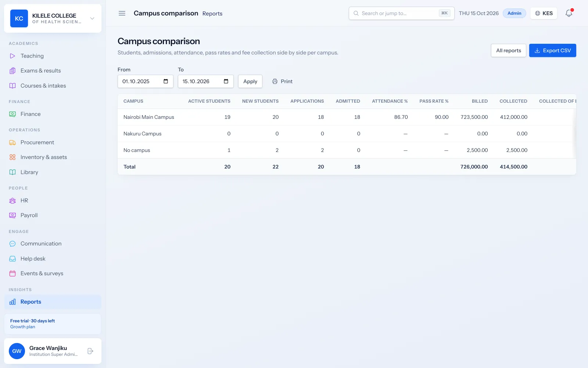Screen dimensions: 588x368
Task: Open the Free trial Growth plan notice
Action: (53, 324)
